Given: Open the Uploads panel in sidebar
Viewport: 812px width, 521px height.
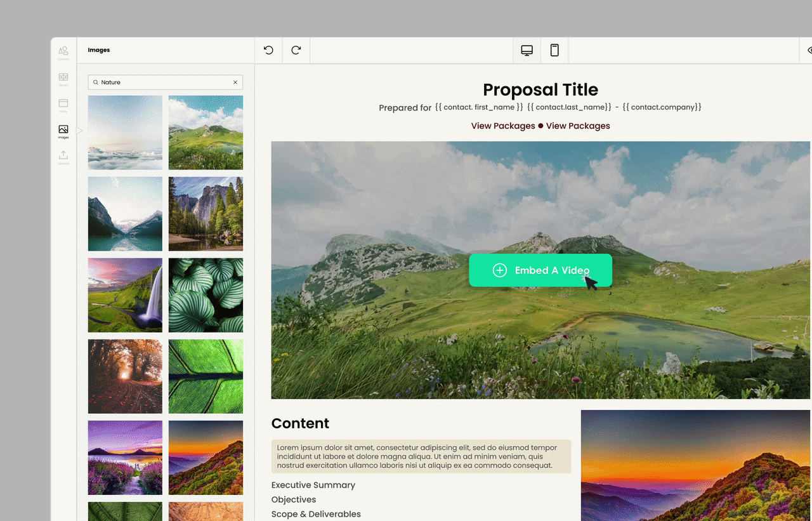Looking at the screenshot, I should click(63, 157).
